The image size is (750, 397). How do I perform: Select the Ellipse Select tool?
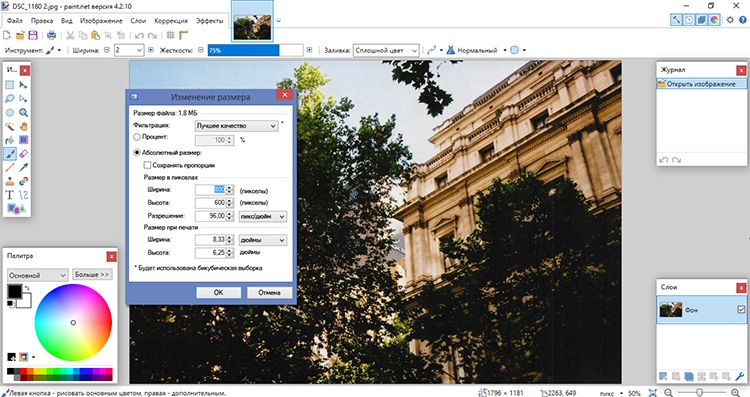[10, 113]
